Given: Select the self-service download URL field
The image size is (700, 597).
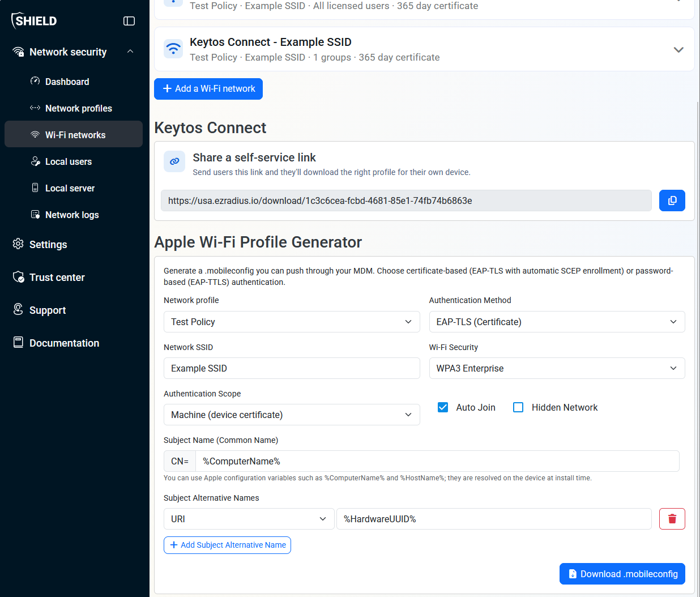Looking at the screenshot, I should (x=406, y=201).
